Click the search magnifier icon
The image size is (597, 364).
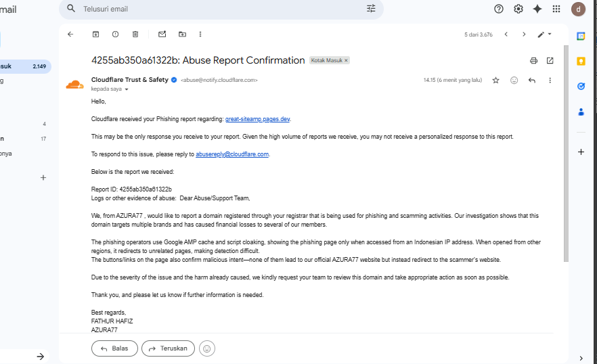71,8
